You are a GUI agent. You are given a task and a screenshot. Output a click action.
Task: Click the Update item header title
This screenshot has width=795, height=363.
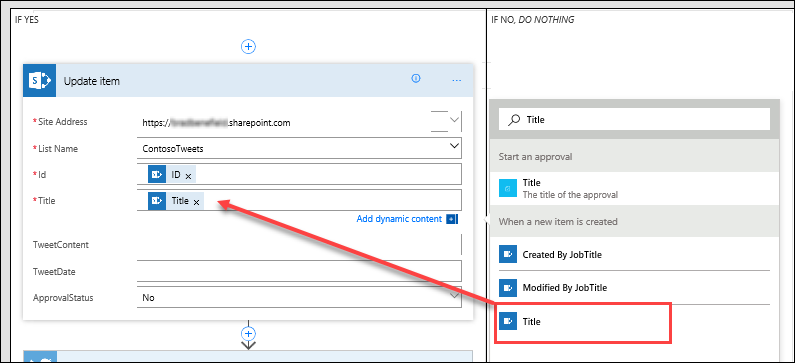92,81
